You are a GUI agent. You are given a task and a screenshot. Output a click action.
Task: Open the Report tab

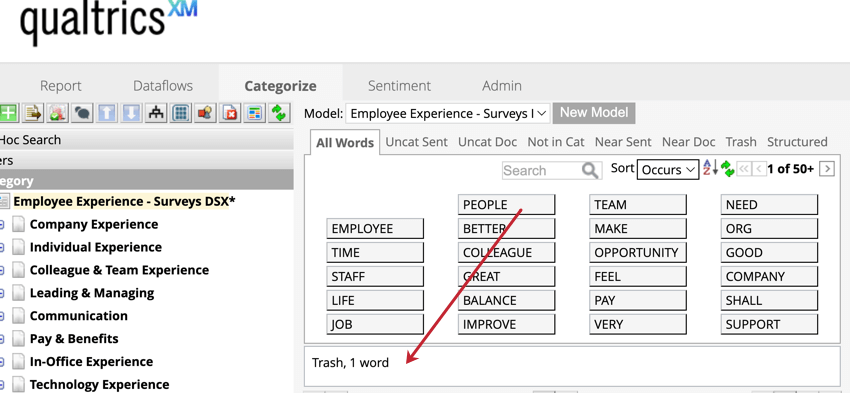(61, 86)
